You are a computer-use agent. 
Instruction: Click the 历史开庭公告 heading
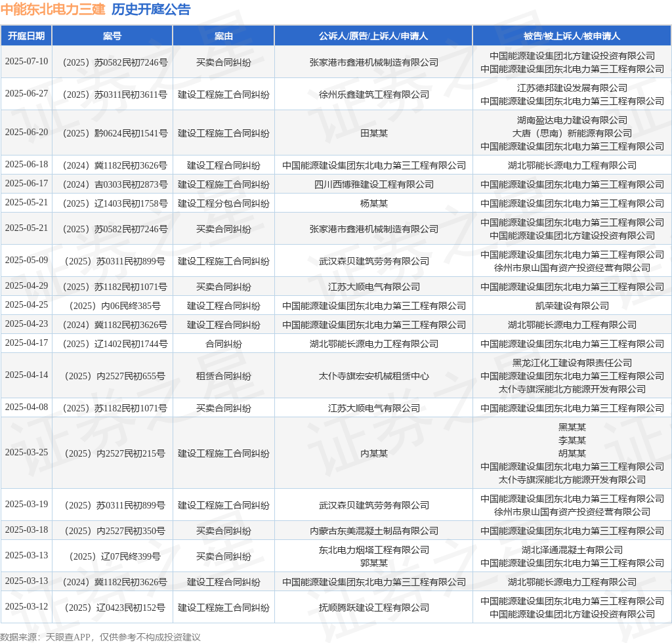(151, 9)
